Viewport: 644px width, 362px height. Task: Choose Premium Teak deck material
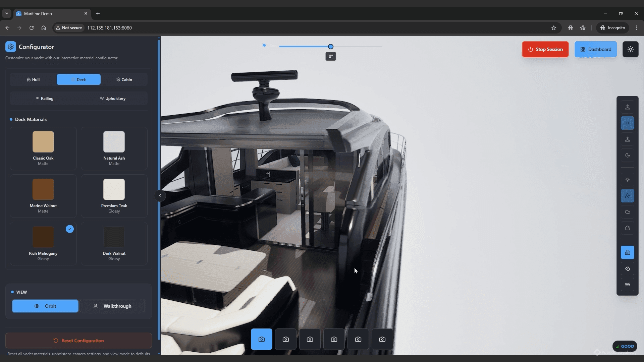114,196
